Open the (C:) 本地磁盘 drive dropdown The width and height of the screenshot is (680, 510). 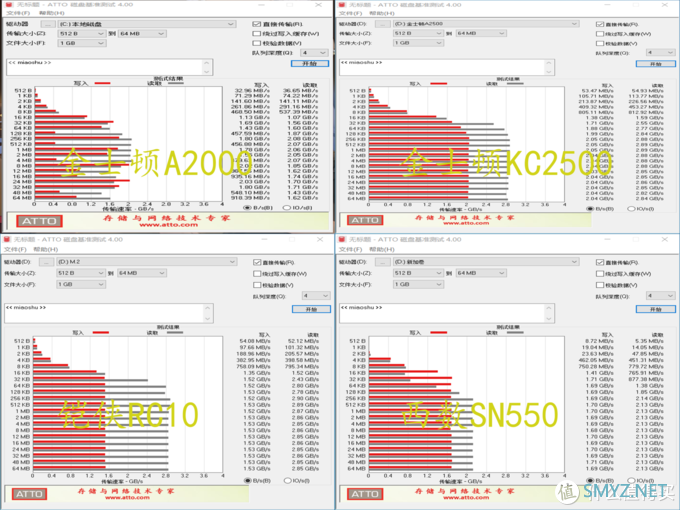(147, 24)
